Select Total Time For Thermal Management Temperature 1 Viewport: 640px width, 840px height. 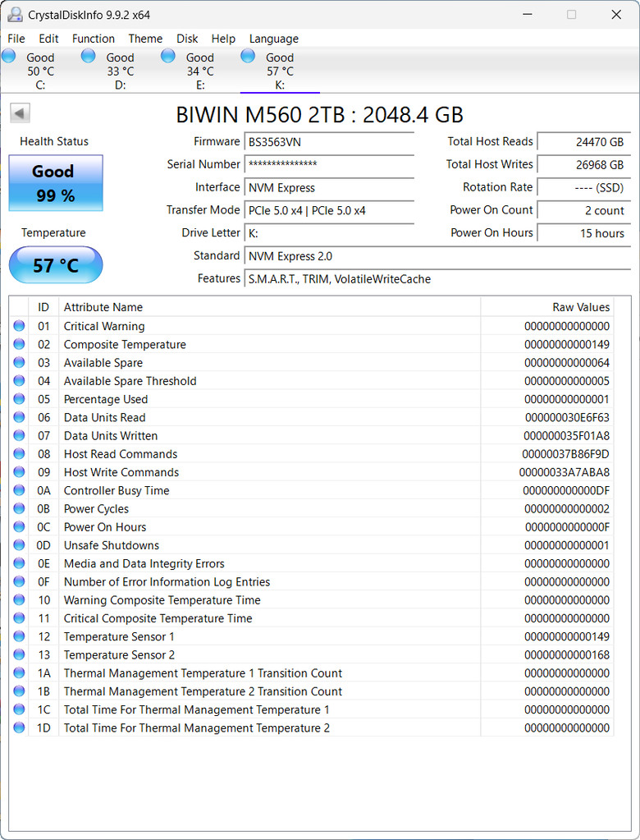pos(312,709)
